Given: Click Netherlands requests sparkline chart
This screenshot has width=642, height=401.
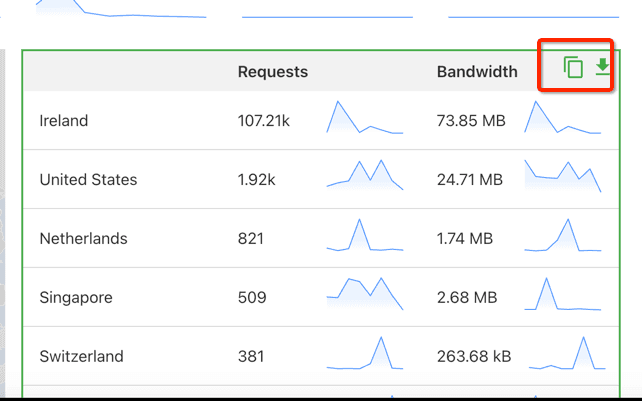Looking at the screenshot, I should tap(364, 236).
